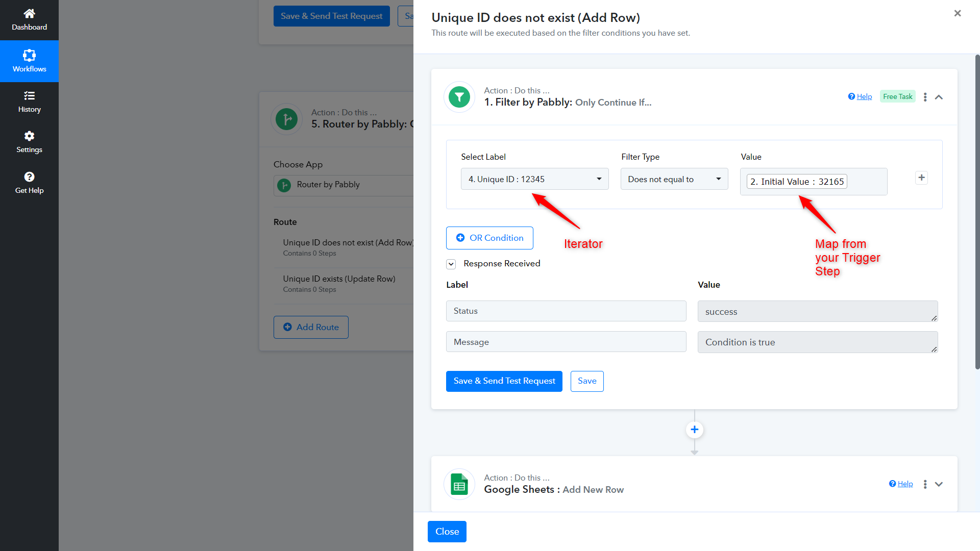Collapse the Response Received section
Viewport: 980px width, 551px height.
click(x=451, y=264)
